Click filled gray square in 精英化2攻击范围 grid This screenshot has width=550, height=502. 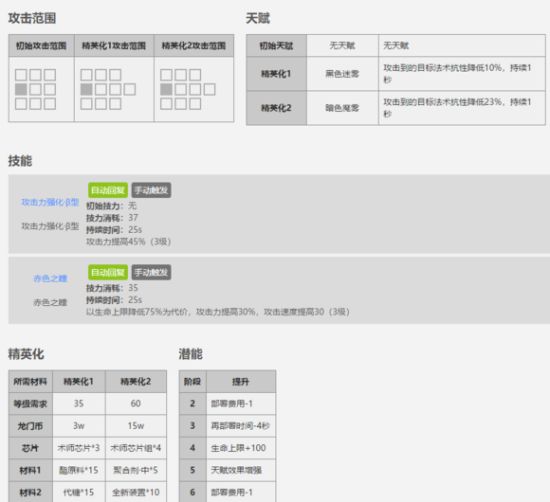tap(166, 89)
